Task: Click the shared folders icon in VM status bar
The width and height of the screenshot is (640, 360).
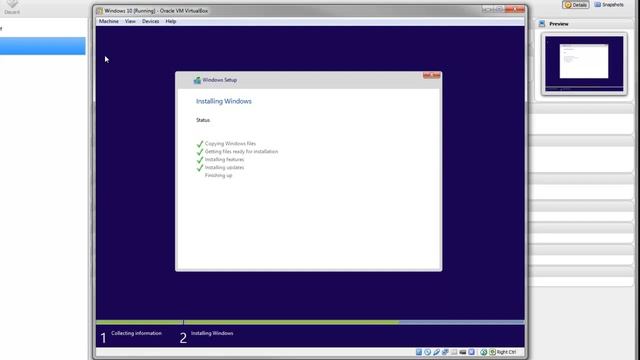Action: 454,352
